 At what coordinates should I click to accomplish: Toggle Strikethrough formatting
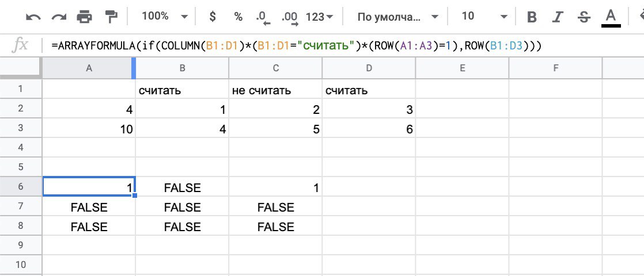[x=583, y=17]
